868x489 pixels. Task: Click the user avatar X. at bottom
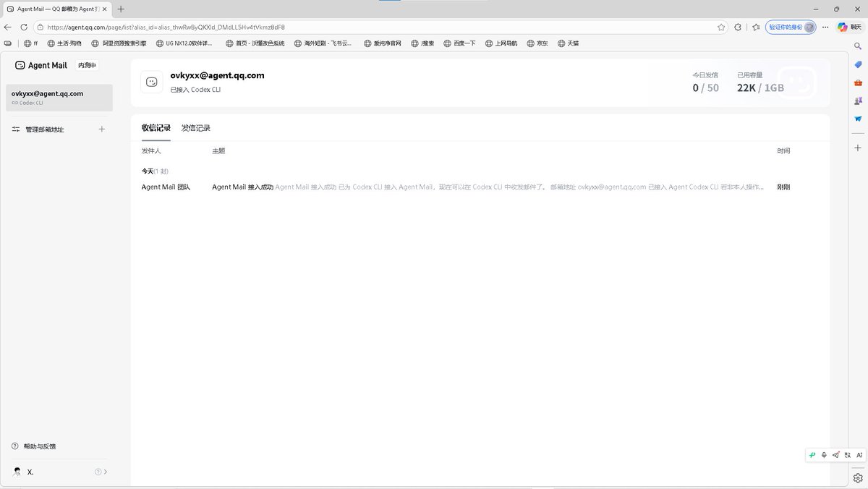coord(17,472)
